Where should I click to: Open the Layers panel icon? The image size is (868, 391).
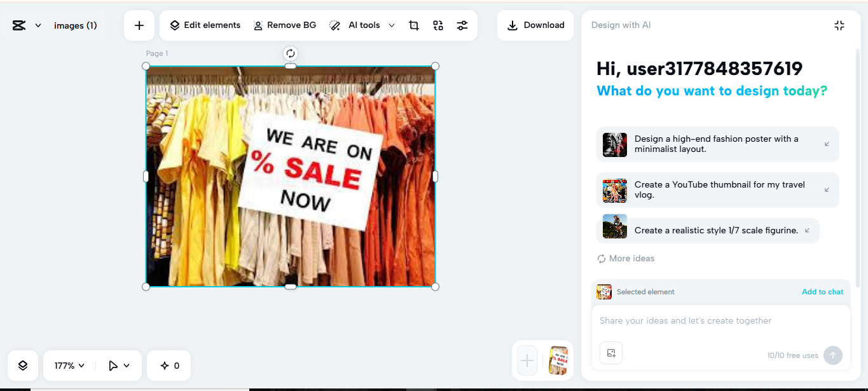pos(23,366)
